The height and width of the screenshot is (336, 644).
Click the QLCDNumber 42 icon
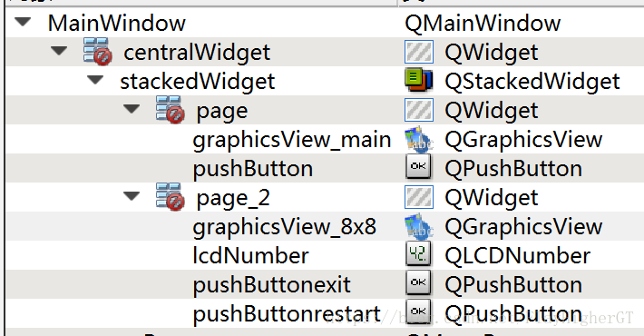(x=418, y=253)
